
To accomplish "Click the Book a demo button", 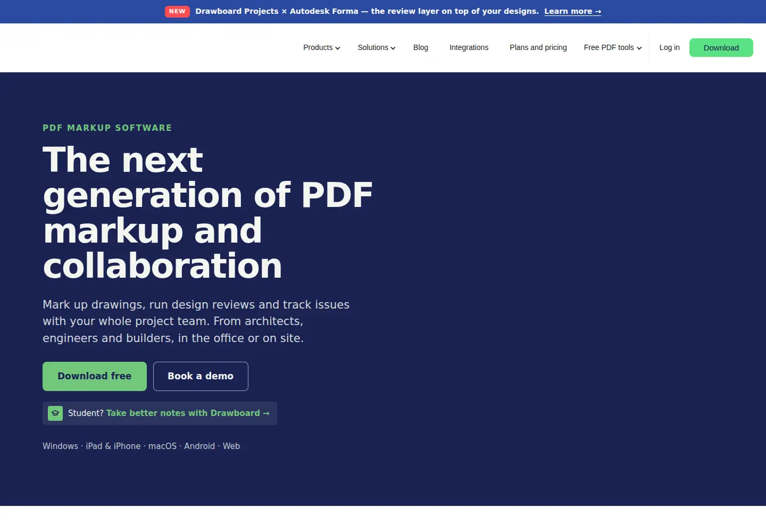I will point(201,376).
